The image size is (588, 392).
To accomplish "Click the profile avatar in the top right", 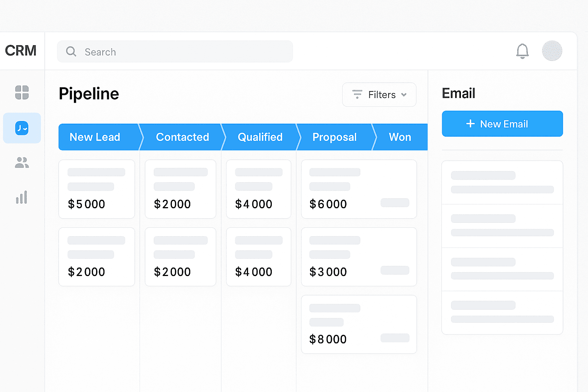I will (552, 51).
